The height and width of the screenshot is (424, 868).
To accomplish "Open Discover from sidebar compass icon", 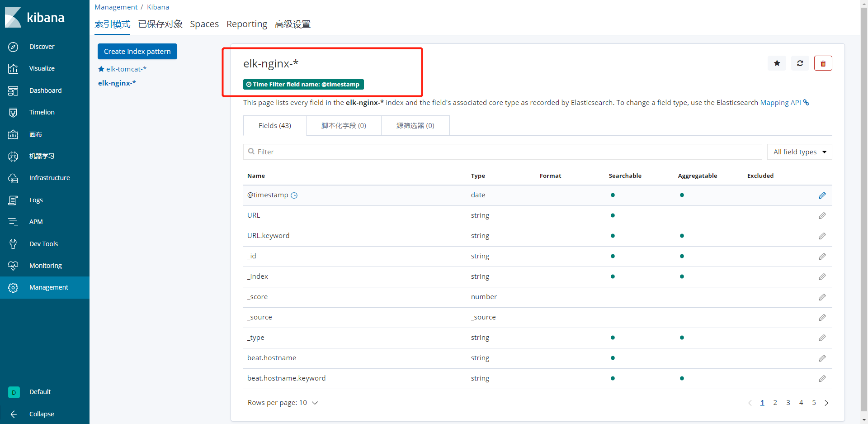I will coord(13,47).
